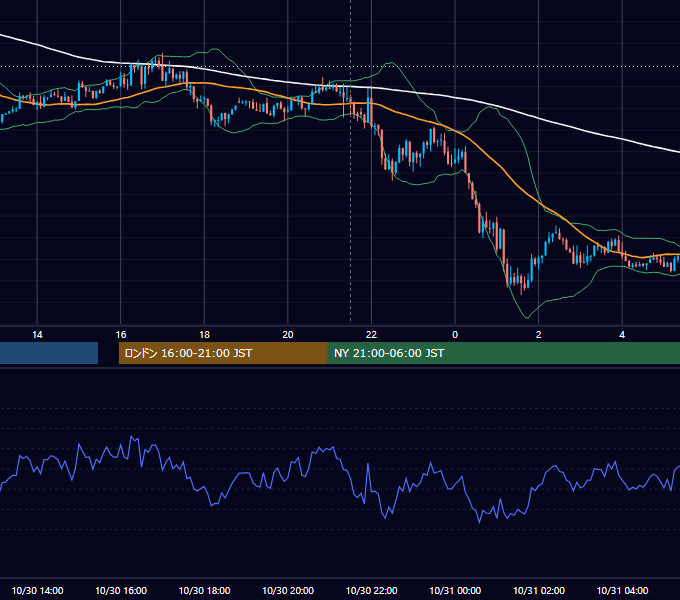The height and width of the screenshot is (600, 680).
Task: Click the 10/31 02:00 time label
Action: point(539,590)
